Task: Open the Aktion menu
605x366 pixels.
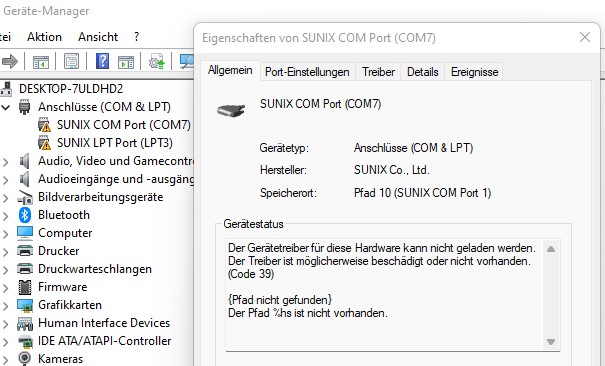Action: coord(44,37)
